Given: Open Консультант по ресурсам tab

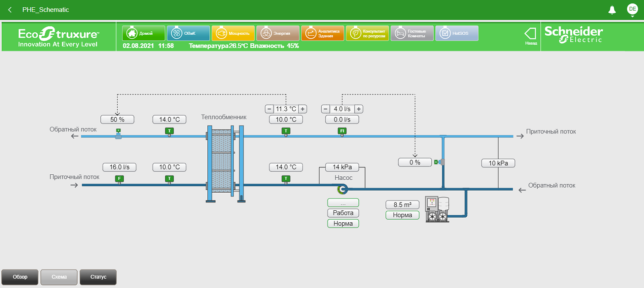Looking at the screenshot, I should (x=367, y=33).
